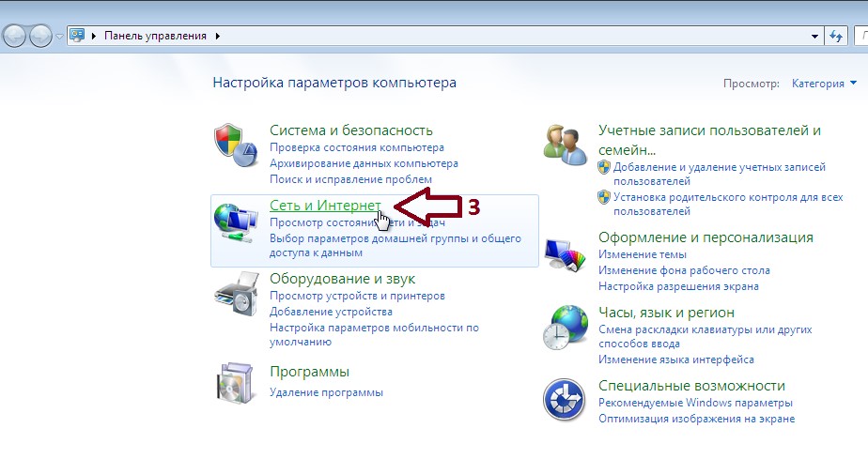Open Добавление и удаление учетных записей link
The image size is (868, 459).
pyautogui.click(x=719, y=174)
